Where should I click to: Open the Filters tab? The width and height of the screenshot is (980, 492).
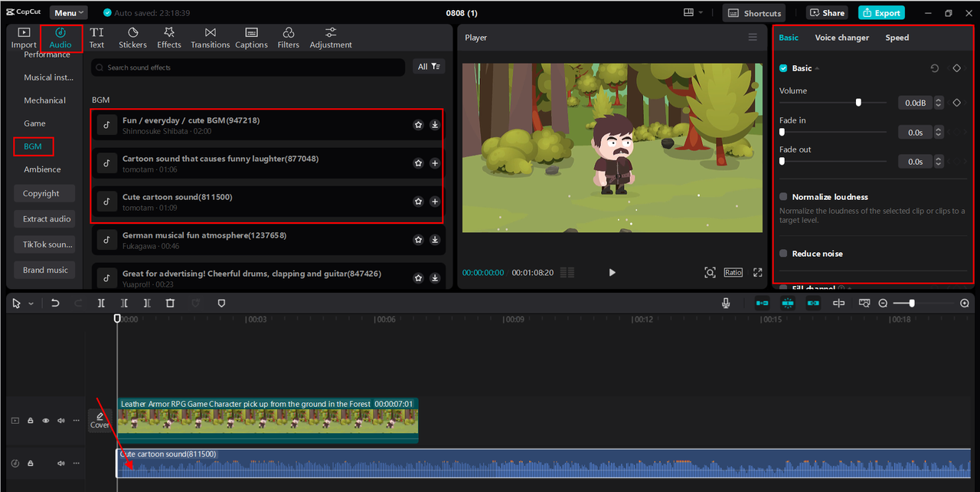(289, 38)
